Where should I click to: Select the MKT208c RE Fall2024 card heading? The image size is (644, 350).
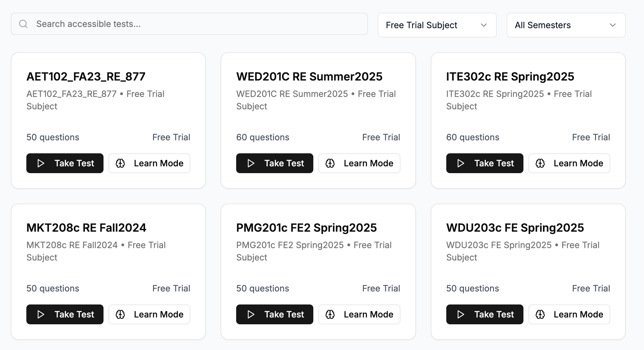[86, 228]
